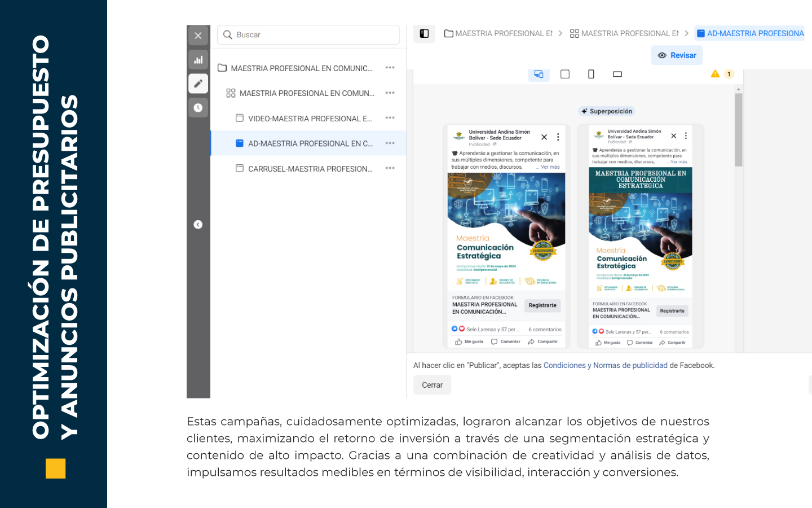Click Ver más in the first ad preview

pyautogui.click(x=550, y=167)
